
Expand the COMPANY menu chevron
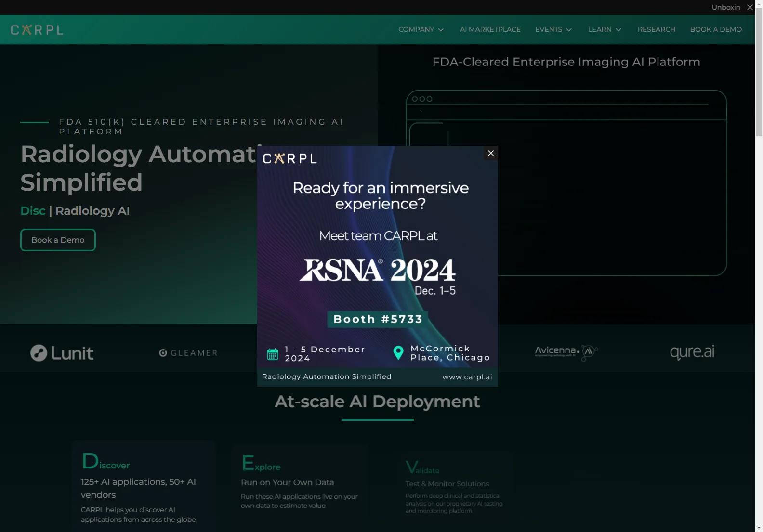click(440, 30)
